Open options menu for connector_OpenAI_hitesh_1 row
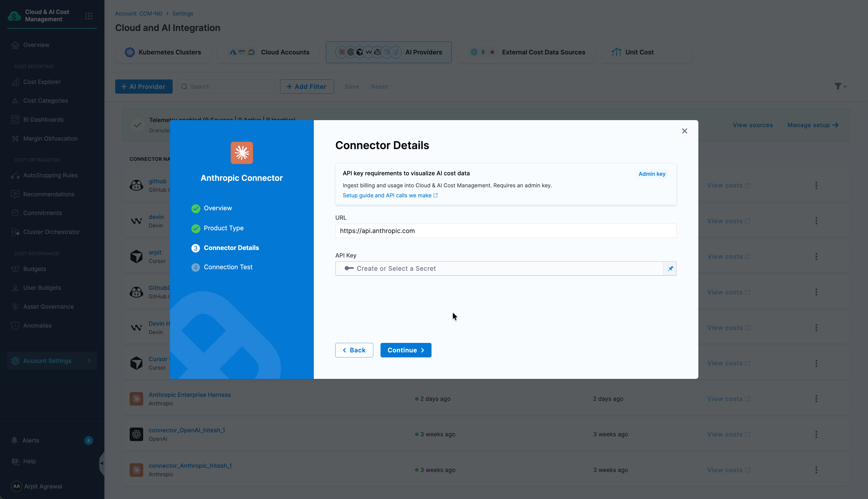The width and height of the screenshot is (868, 499). pyautogui.click(x=816, y=434)
